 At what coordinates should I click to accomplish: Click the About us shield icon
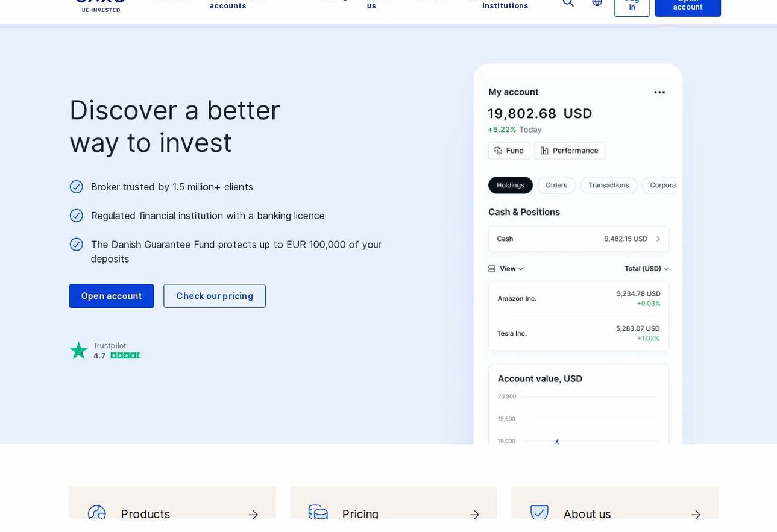click(x=539, y=513)
